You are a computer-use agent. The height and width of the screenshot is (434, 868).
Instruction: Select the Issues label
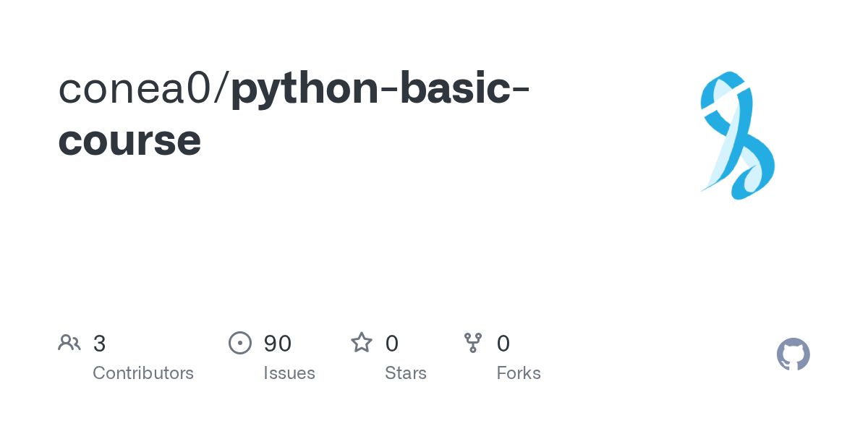click(x=289, y=373)
